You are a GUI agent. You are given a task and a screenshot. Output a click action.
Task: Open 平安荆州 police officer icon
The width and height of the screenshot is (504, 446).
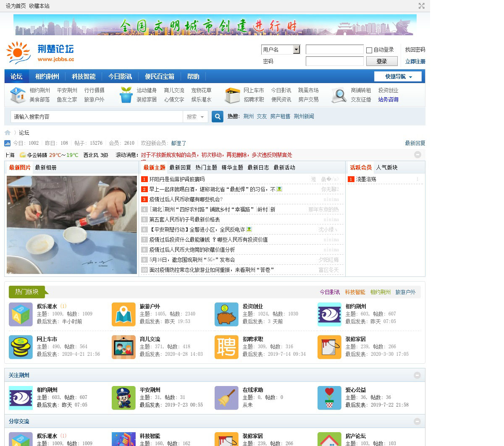(x=123, y=398)
